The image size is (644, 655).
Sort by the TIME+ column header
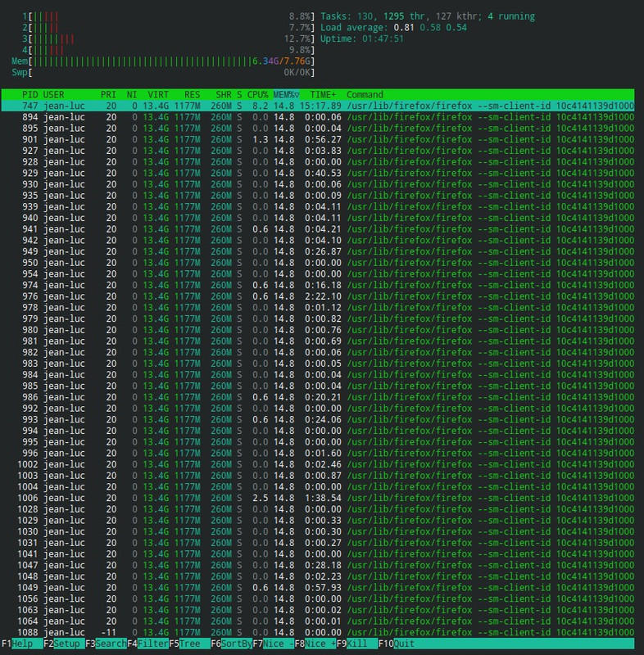click(x=323, y=95)
